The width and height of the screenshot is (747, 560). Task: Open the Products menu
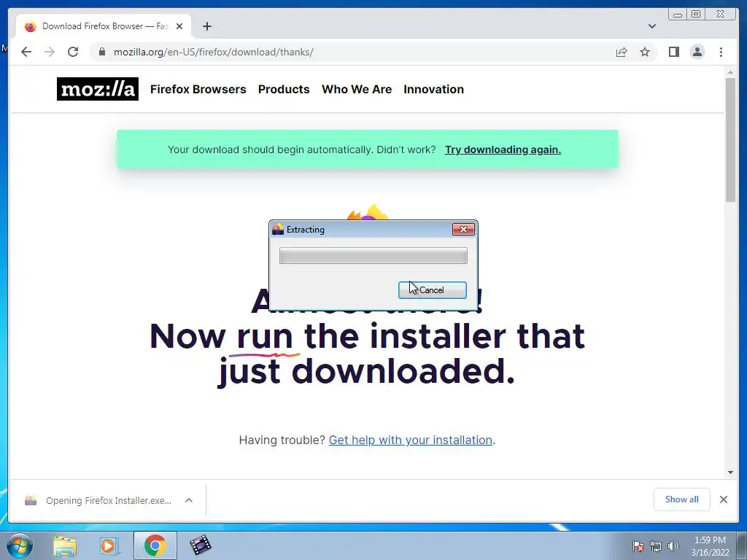coord(284,89)
